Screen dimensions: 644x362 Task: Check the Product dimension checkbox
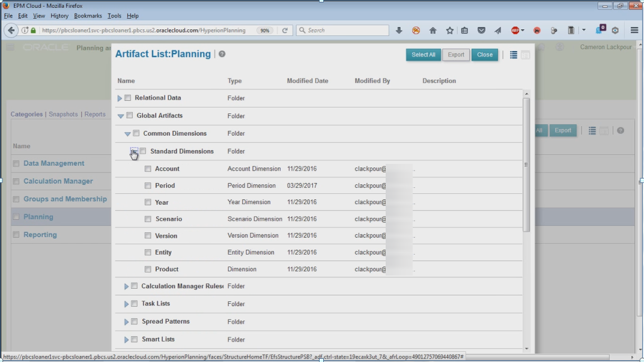(x=148, y=269)
